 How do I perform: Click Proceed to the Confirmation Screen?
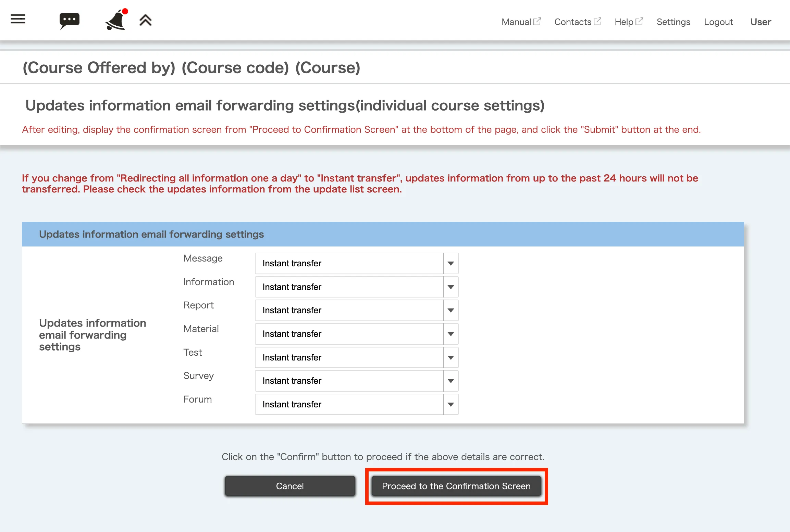click(456, 486)
